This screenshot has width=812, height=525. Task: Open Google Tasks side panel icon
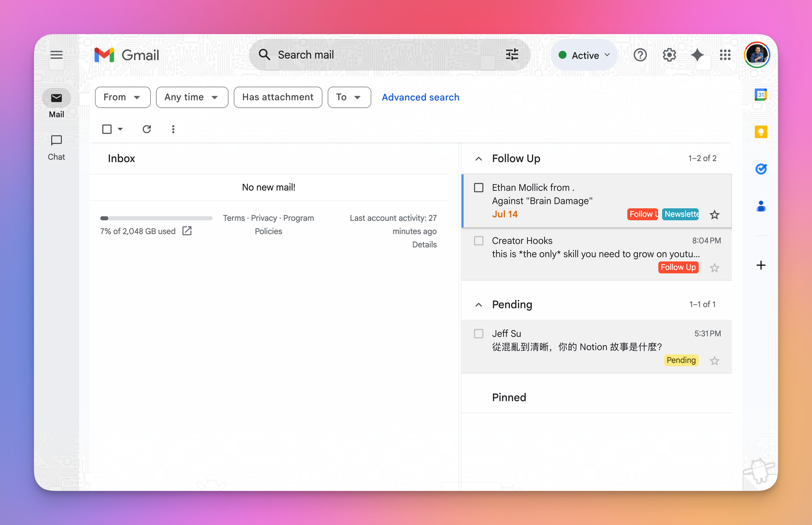[760, 169]
